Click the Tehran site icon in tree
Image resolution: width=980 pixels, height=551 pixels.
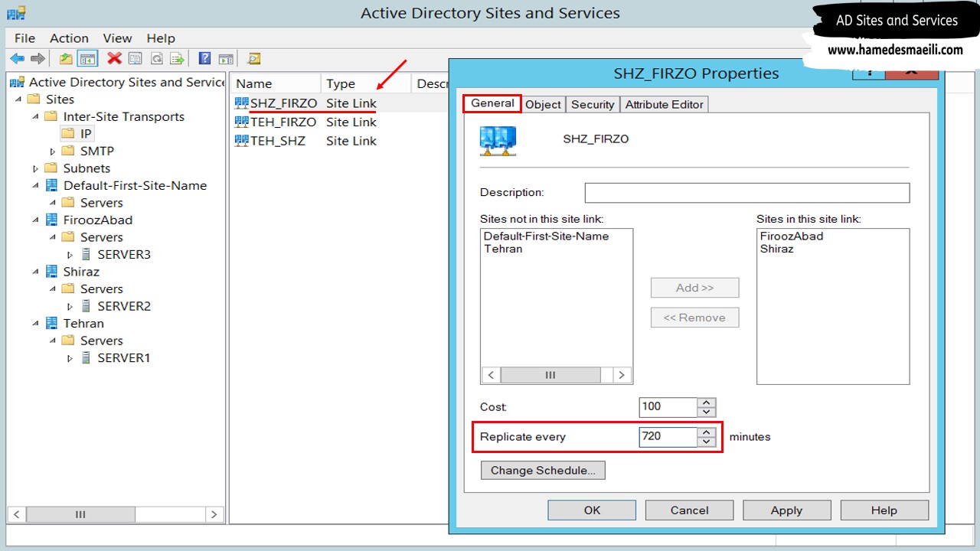point(52,323)
